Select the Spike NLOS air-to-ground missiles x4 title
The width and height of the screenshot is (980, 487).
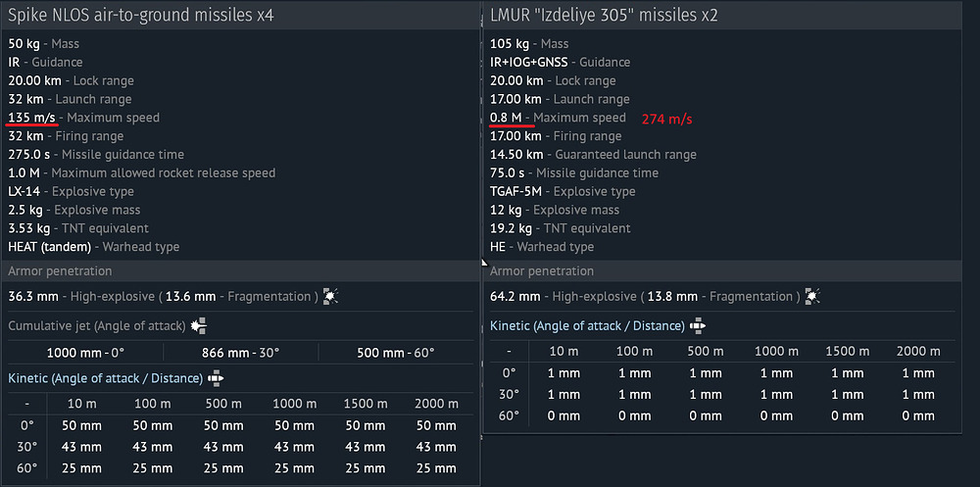tap(140, 16)
